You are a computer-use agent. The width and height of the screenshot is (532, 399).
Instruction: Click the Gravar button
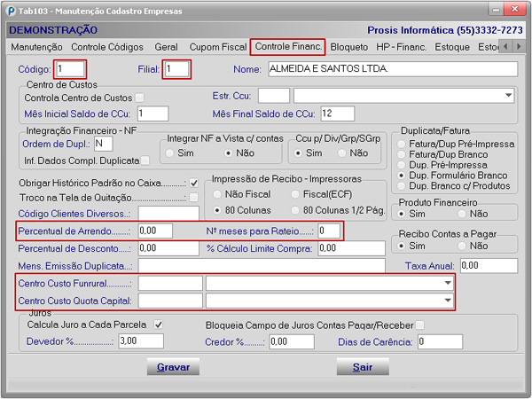173,367
